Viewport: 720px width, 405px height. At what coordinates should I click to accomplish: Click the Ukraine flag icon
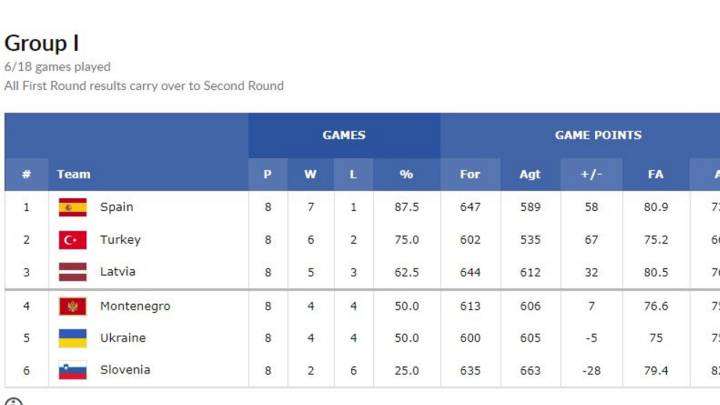pyautogui.click(x=73, y=338)
